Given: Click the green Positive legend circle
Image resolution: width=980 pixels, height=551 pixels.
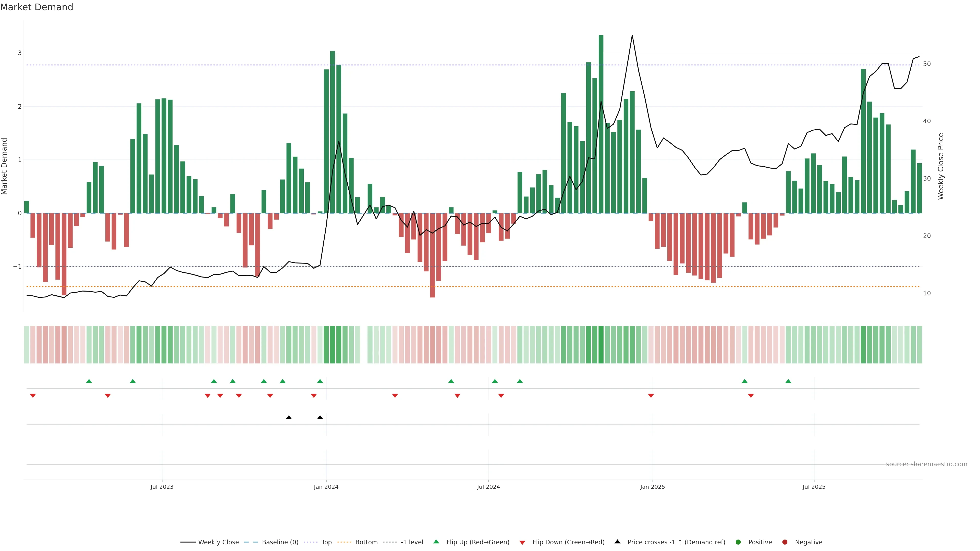Looking at the screenshot, I should pos(738,542).
